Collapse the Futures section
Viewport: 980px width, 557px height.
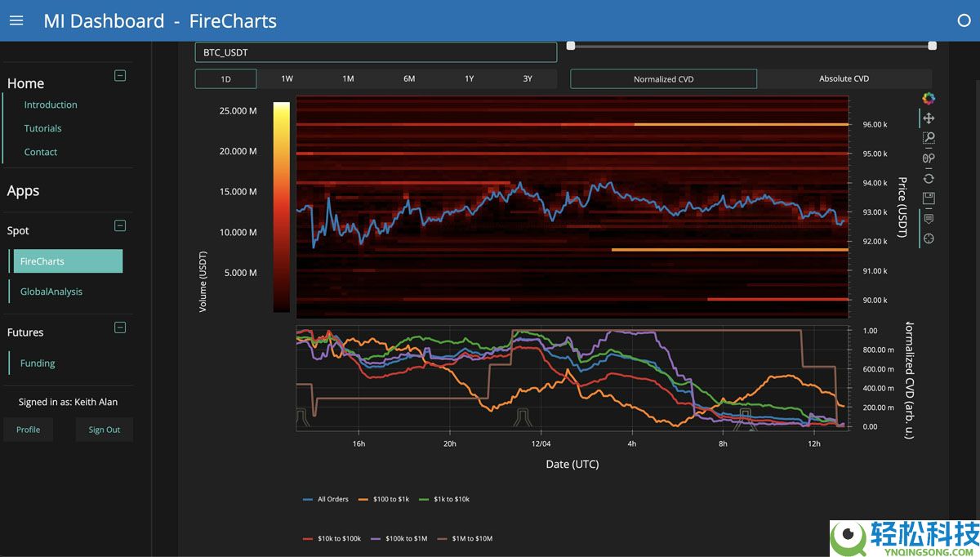pyautogui.click(x=119, y=328)
